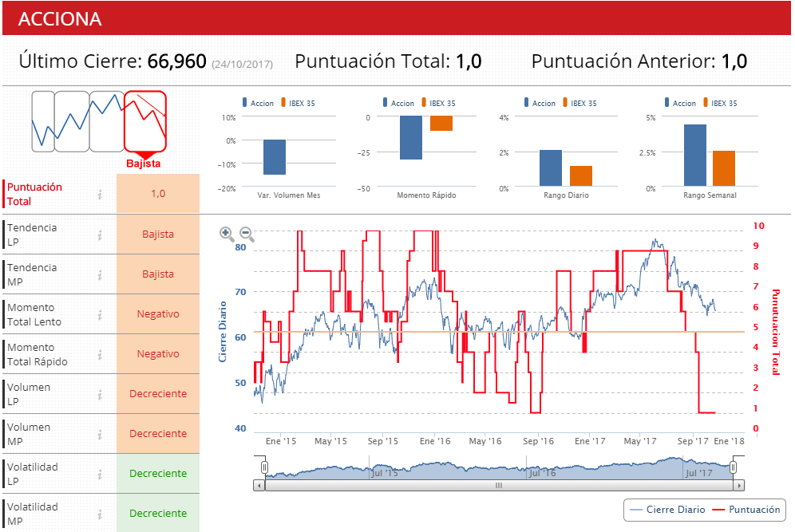
Task: Open info icon for Tendencia MP
Action: [100, 274]
